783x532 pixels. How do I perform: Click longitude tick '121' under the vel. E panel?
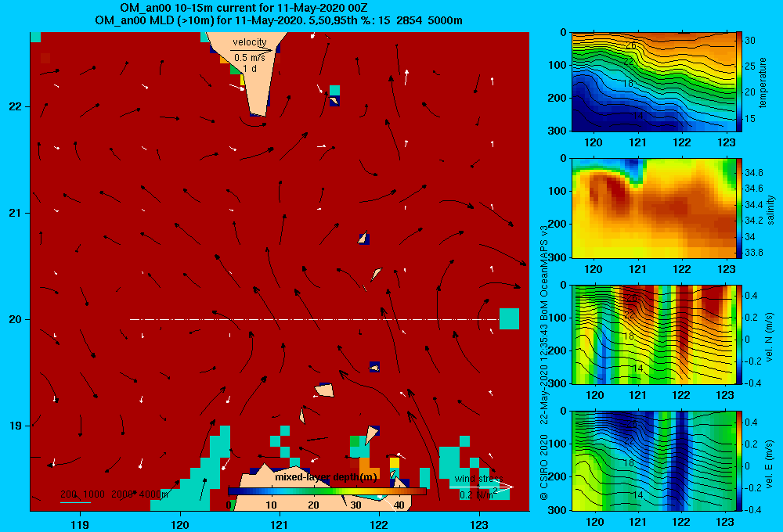[637, 522]
